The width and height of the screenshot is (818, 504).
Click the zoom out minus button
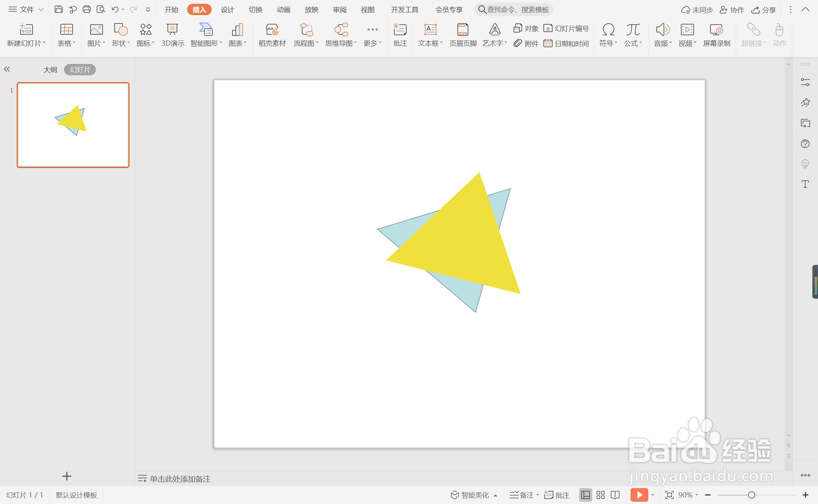pos(708,495)
